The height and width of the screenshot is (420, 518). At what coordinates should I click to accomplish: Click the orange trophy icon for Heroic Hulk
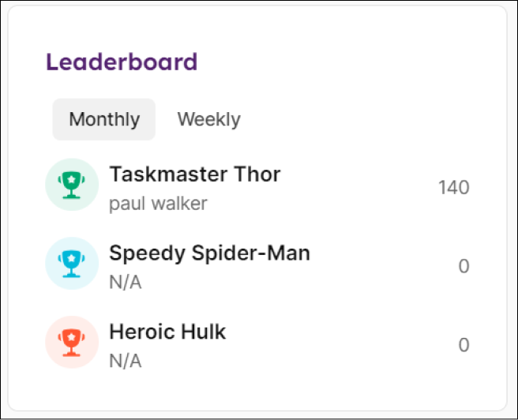[71, 343]
